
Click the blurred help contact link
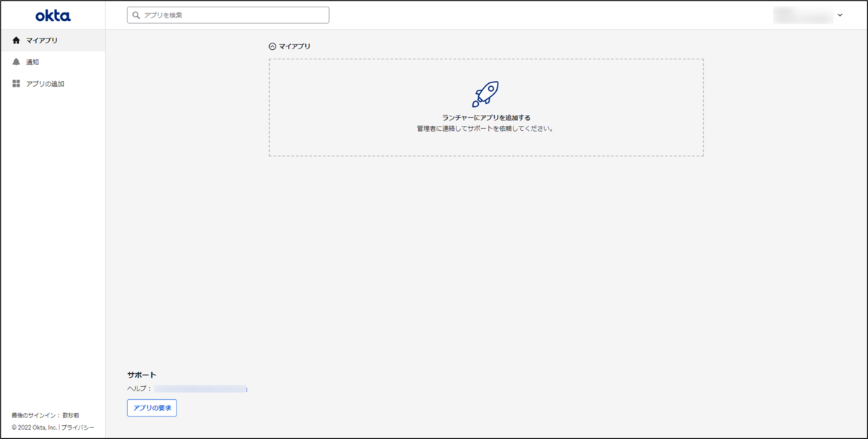coord(202,389)
